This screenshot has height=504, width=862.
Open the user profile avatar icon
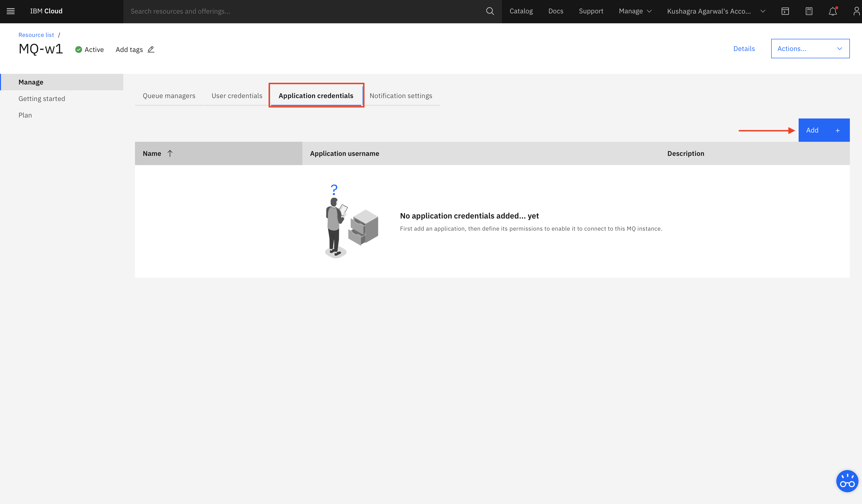click(856, 11)
